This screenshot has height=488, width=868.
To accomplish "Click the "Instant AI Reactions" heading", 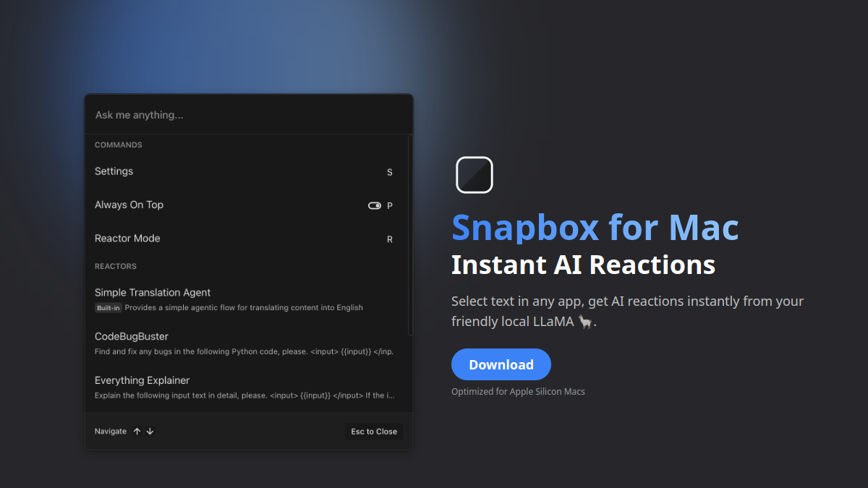I will click(584, 265).
